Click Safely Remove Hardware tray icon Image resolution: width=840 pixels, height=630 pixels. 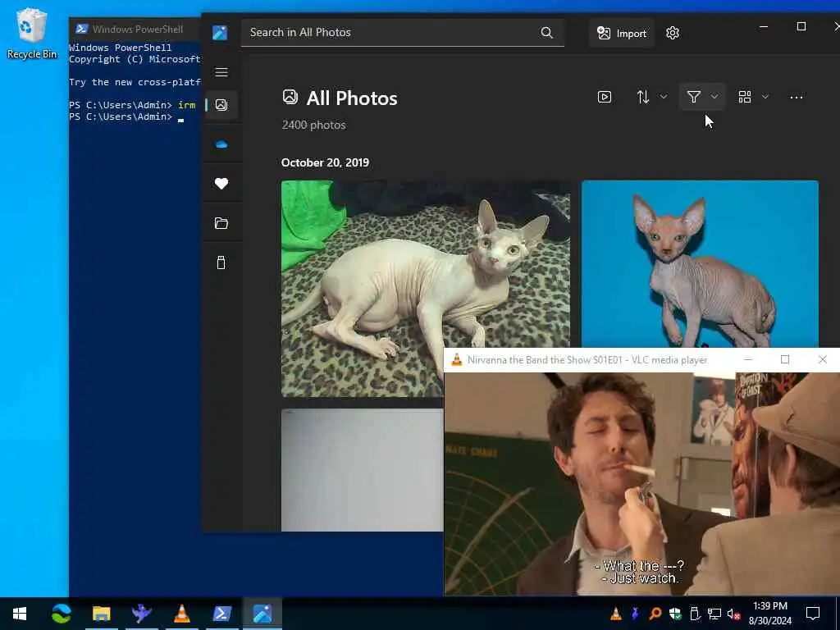(x=694, y=614)
